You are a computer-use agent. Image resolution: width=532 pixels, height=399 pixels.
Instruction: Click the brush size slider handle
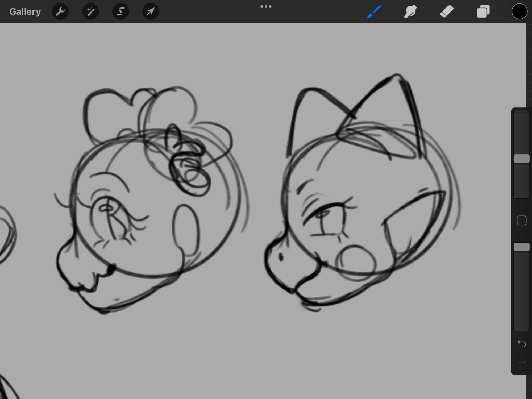click(521, 159)
